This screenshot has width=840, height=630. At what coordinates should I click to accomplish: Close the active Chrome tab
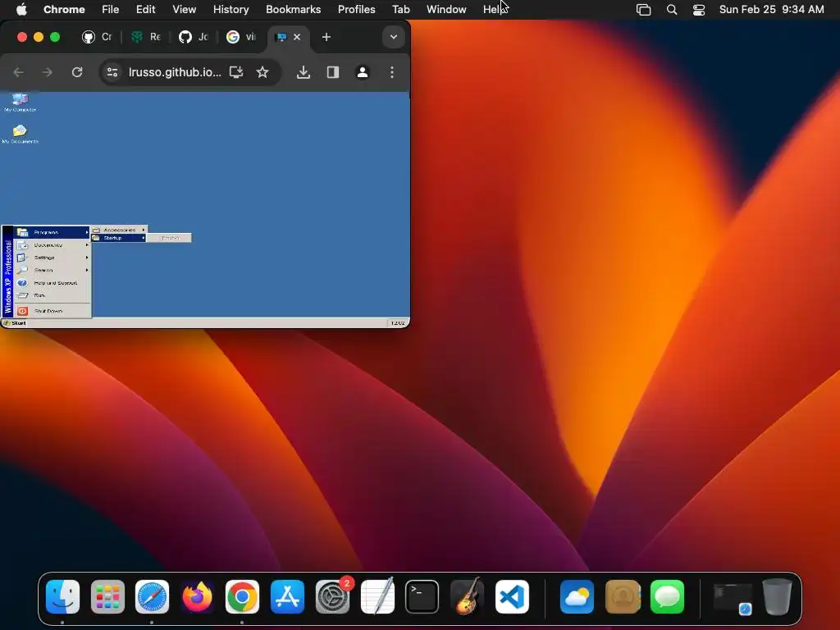297,37
